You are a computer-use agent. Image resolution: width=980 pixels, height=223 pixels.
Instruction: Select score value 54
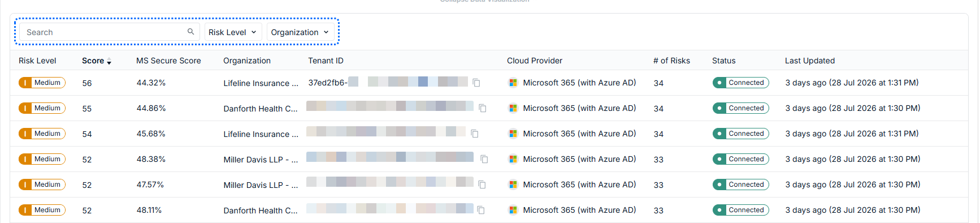pyautogui.click(x=87, y=134)
